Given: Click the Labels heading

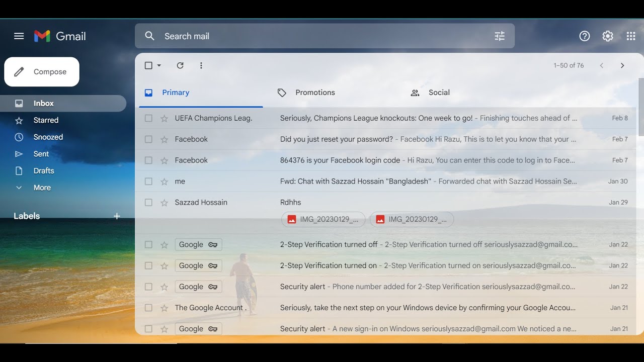Looking at the screenshot, I should point(27,216).
